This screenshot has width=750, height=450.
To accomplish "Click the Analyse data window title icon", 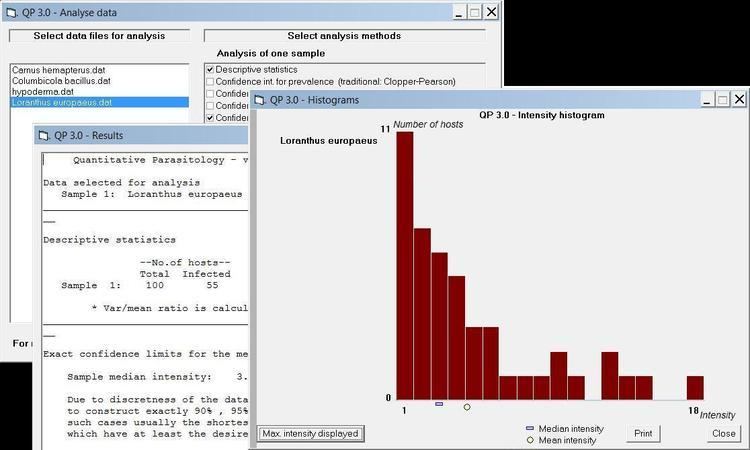I will (x=11, y=12).
